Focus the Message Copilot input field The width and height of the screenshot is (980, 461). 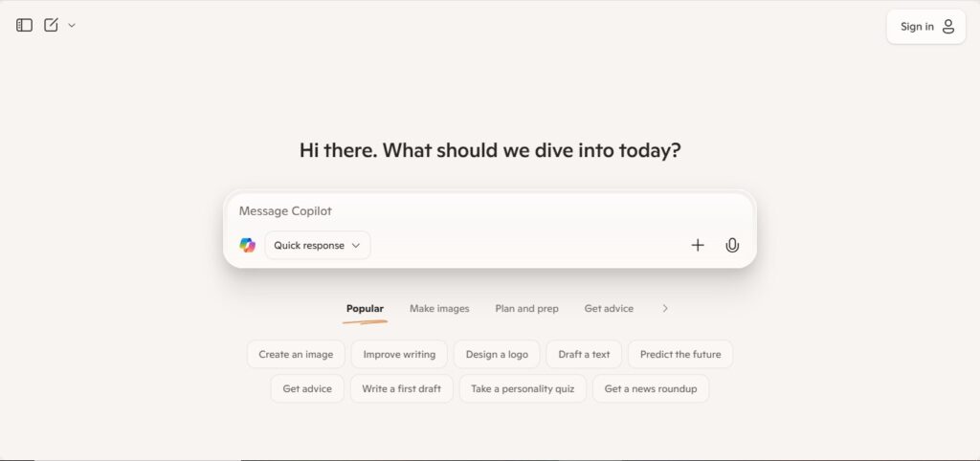click(x=489, y=211)
